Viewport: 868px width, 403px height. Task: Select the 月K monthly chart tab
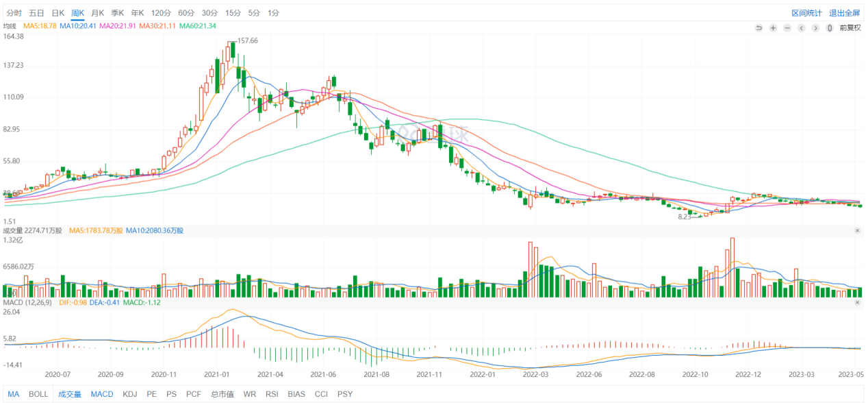pyautogui.click(x=98, y=13)
